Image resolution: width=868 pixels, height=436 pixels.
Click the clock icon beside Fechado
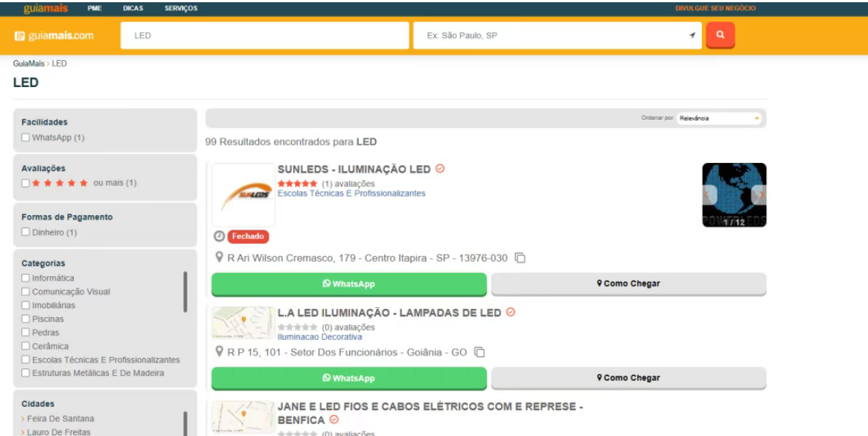pyautogui.click(x=219, y=236)
